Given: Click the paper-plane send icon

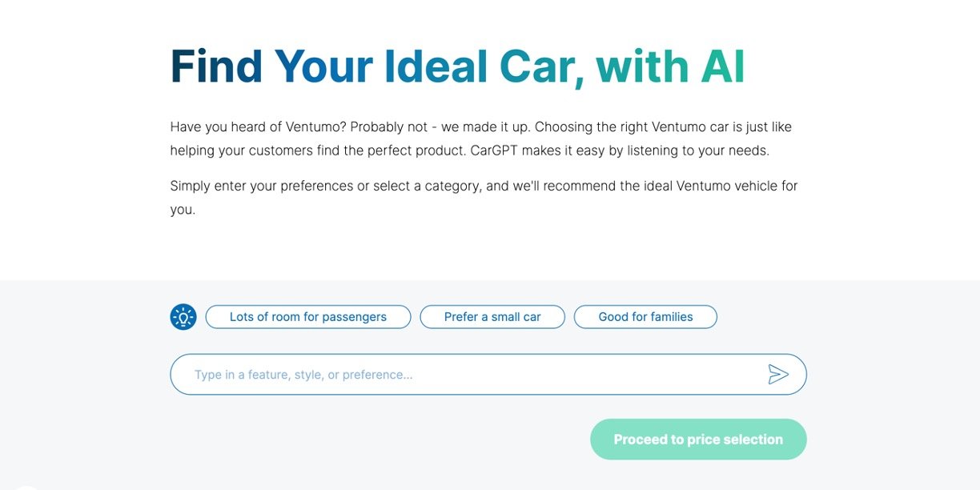Looking at the screenshot, I should (x=778, y=374).
